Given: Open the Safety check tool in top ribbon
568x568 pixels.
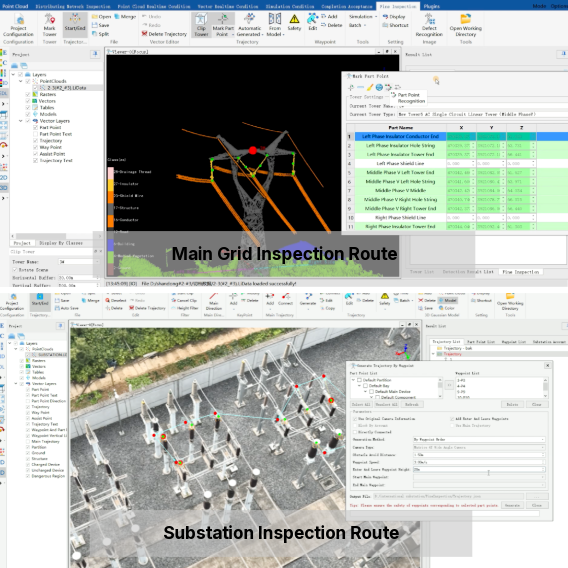Looking at the screenshot, I should click(294, 22).
